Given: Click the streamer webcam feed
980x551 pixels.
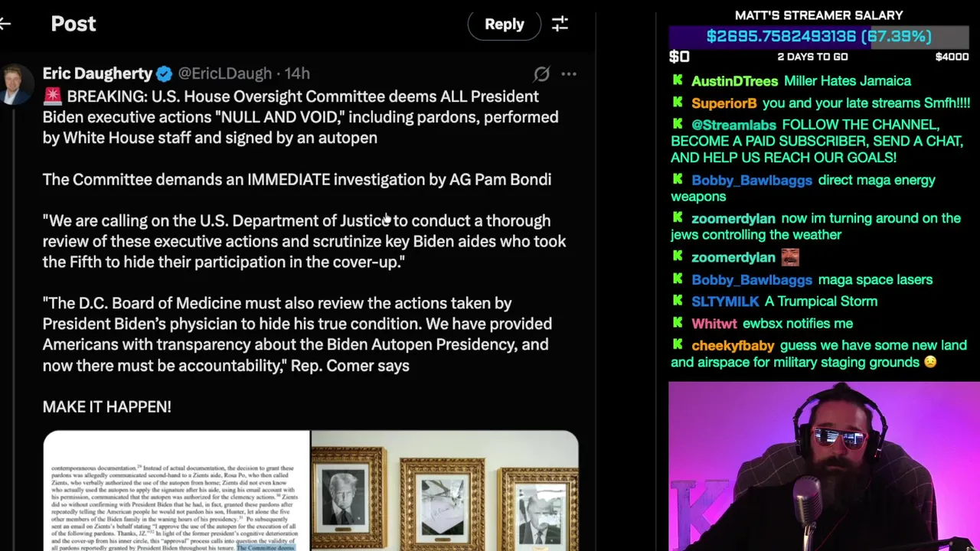Looking at the screenshot, I should tap(824, 466).
